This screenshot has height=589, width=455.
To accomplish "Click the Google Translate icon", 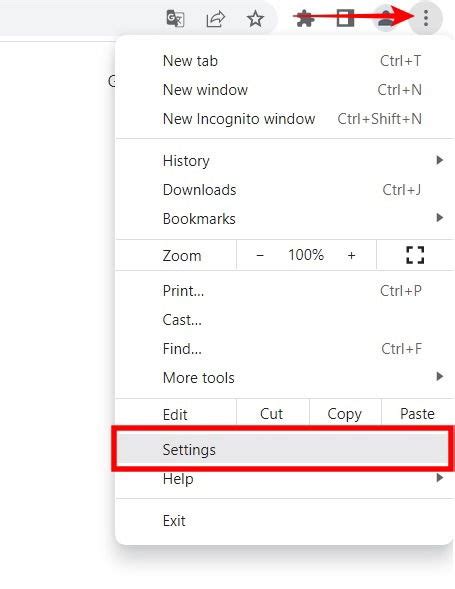I will tap(175, 18).
